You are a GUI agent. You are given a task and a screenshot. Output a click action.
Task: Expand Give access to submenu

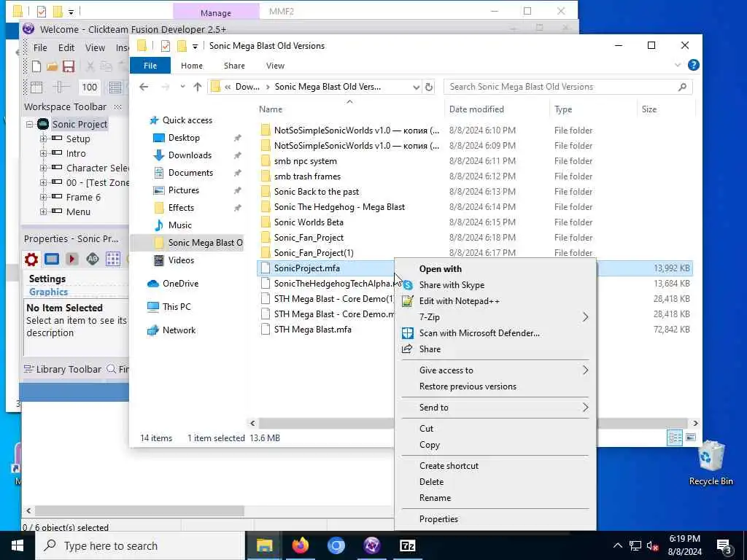tap(495, 370)
